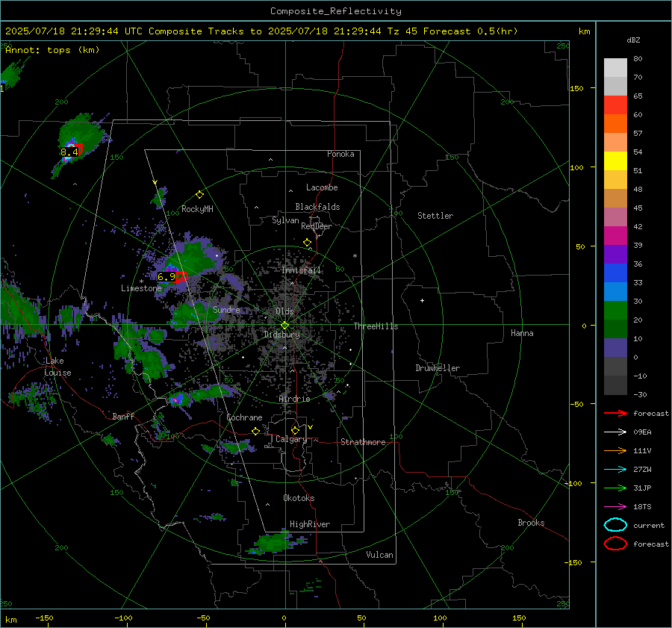Click the Lacombe city label
672x628 pixels.
tap(322, 187)
